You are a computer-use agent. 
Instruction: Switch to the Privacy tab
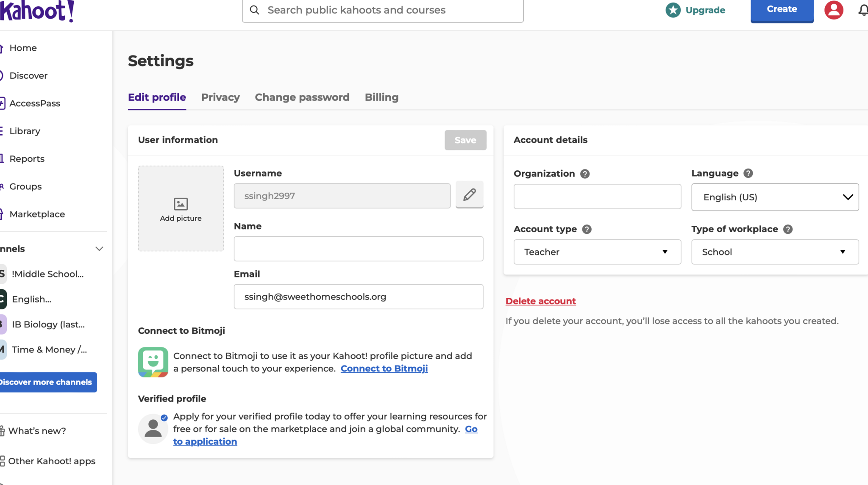click(x=220, y=97)
